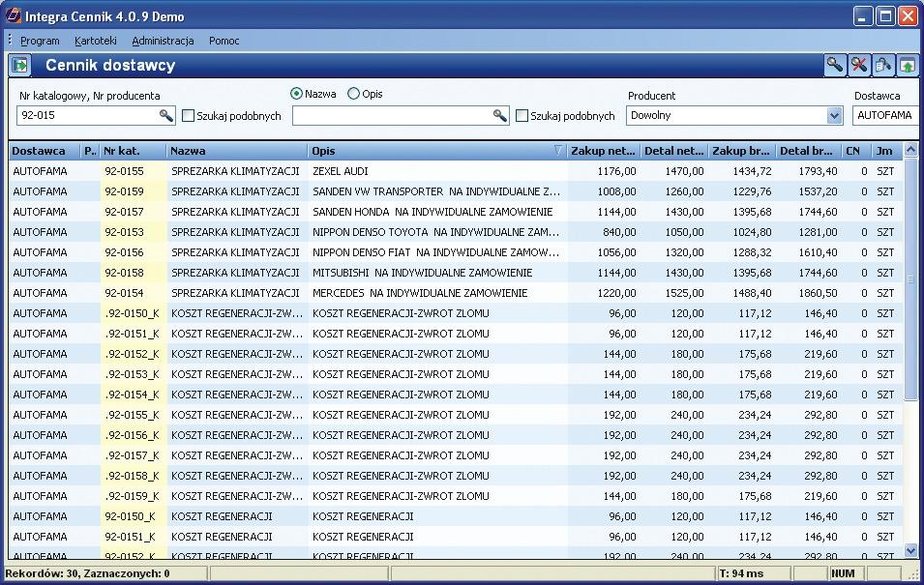Screen dimensions: 924x585
Task: Open the Dostawca AUTOFAMA combo box
Action: click(885, 115)
